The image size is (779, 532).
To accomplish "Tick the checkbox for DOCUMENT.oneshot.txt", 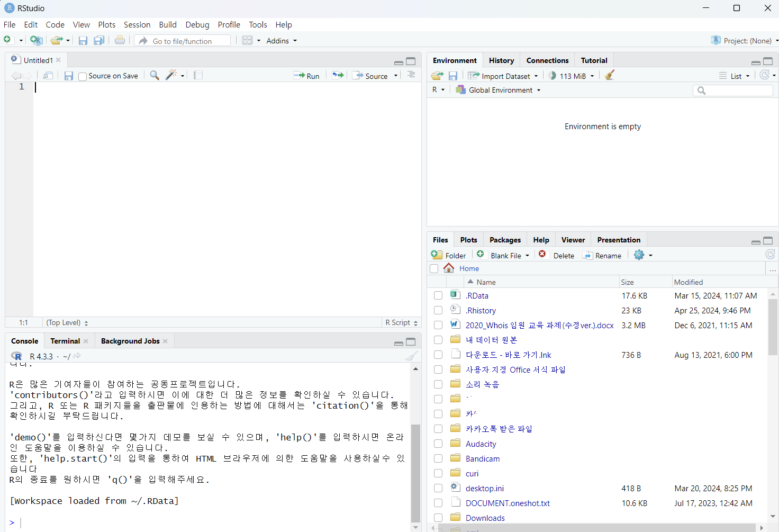I will pyautogui.click(x=438, y=503).
